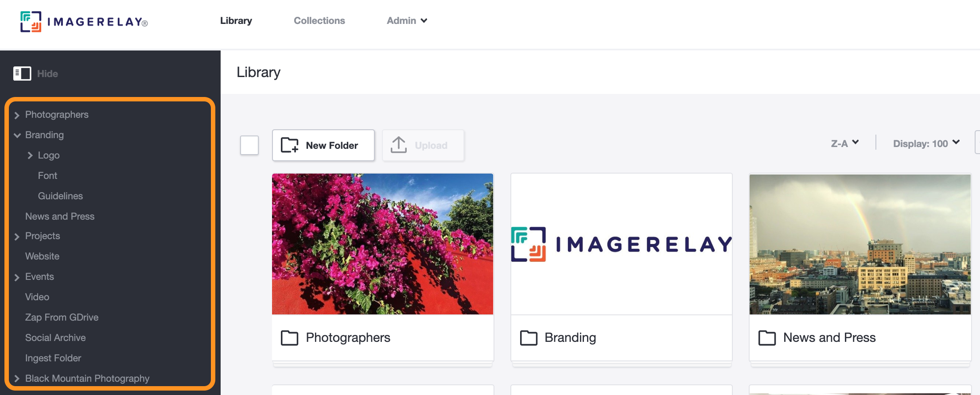980x395 pixels.
Task: Select Black Mountain Photography in sidebar
Action: 87,379
